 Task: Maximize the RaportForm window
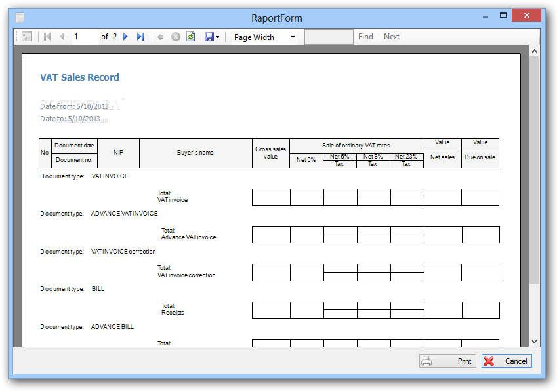[503, 15]
